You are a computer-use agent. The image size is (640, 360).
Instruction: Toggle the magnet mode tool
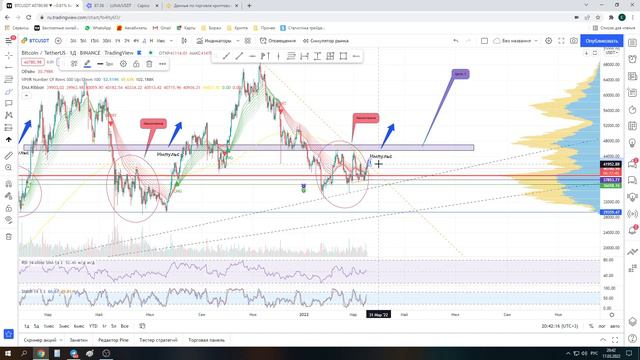[x=9, y=184]
